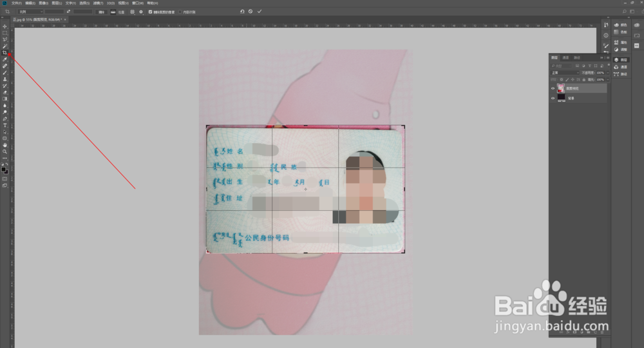The width and height of the screenshot is (644, 348).
Task: Swap crop width and height values
Action: click(69, 12)
